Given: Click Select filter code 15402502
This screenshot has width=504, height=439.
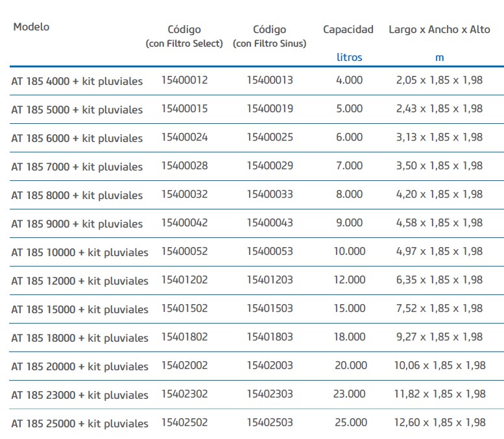Looking at the screenshot, I should click(x=184, y=423).
